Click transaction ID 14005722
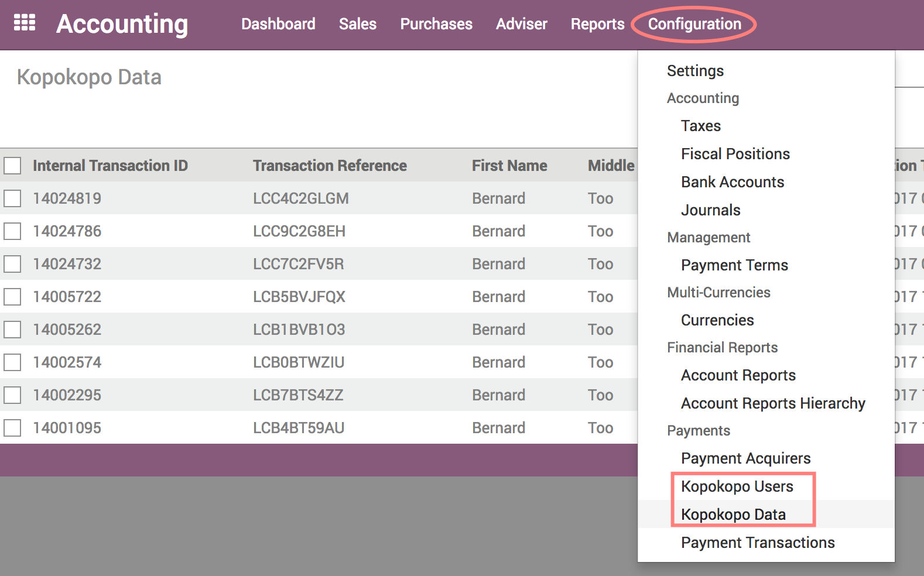The width and height of the screenshot is (924, 576). tap(67, 297)
